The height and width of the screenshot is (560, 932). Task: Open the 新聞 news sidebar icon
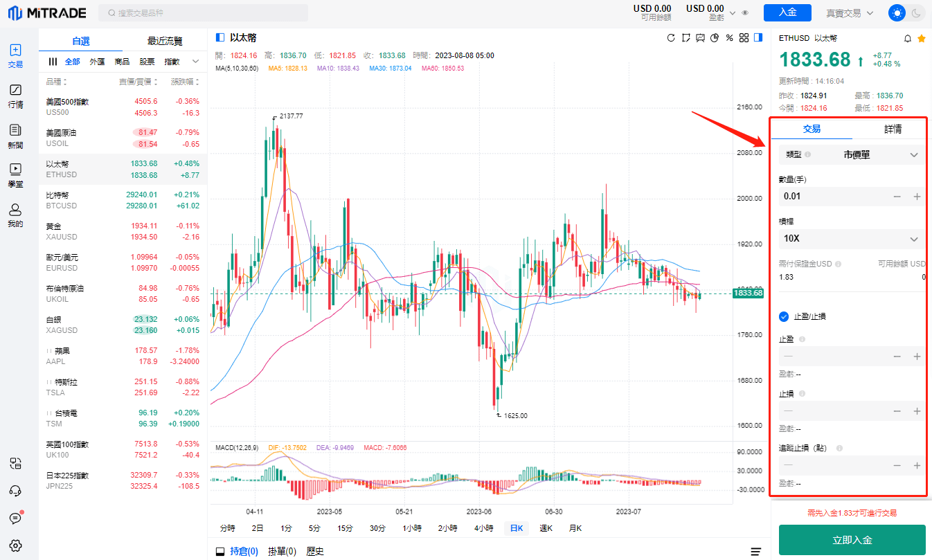[15, 135]
